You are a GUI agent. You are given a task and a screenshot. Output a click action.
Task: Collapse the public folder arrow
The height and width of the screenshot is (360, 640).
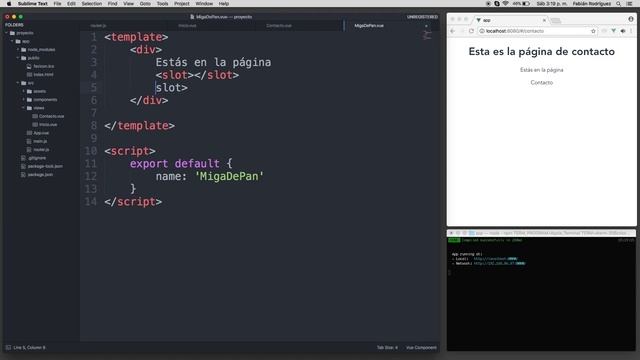(18, 58)
